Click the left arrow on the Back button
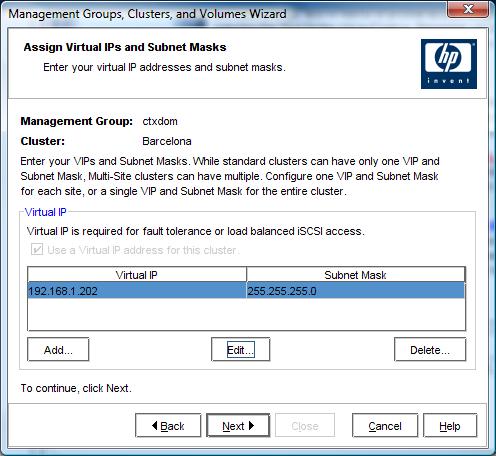Screen dimensions: 496x456 coord(154,425)
